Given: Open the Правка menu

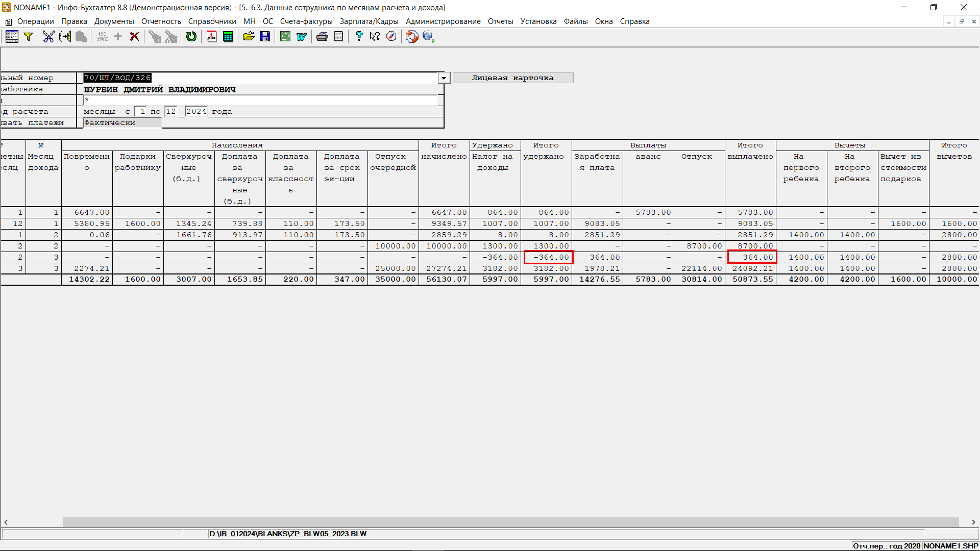Looking at the screenshot, I should [x=74, y=21].
